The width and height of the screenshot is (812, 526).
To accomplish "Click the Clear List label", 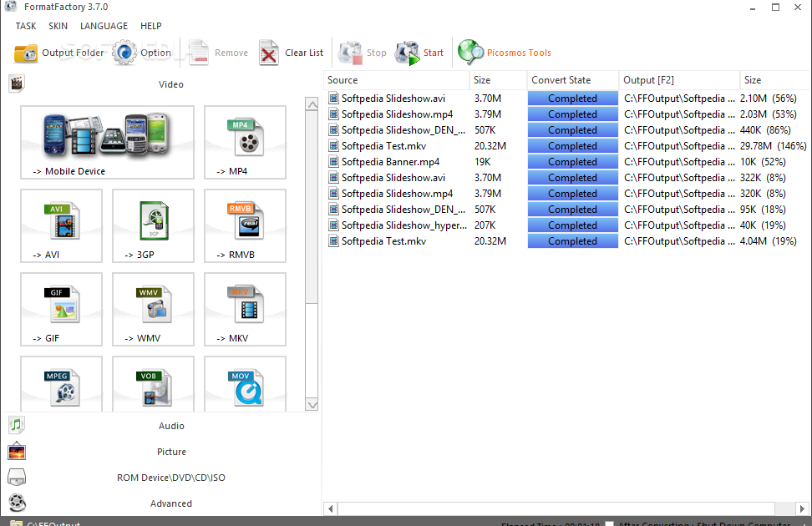I will (304, 53).
